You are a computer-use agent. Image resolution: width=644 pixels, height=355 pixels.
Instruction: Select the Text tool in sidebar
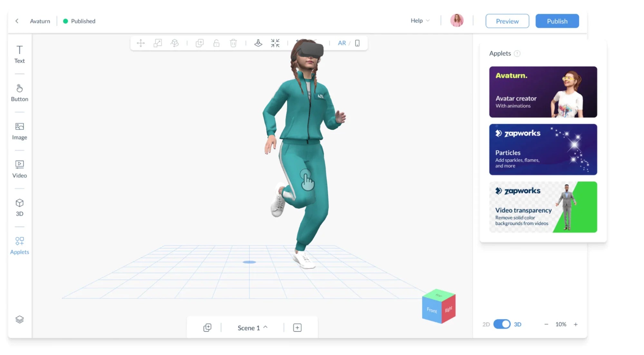(19, 54)
